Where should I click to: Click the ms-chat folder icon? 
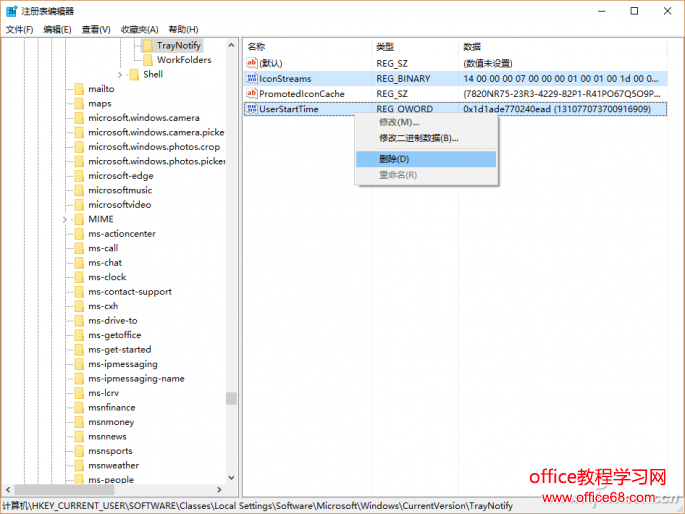click(x=79, y=262)
